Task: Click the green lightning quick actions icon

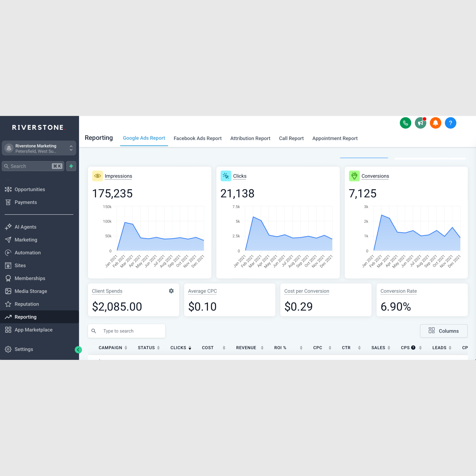Action: coord(71,166)
